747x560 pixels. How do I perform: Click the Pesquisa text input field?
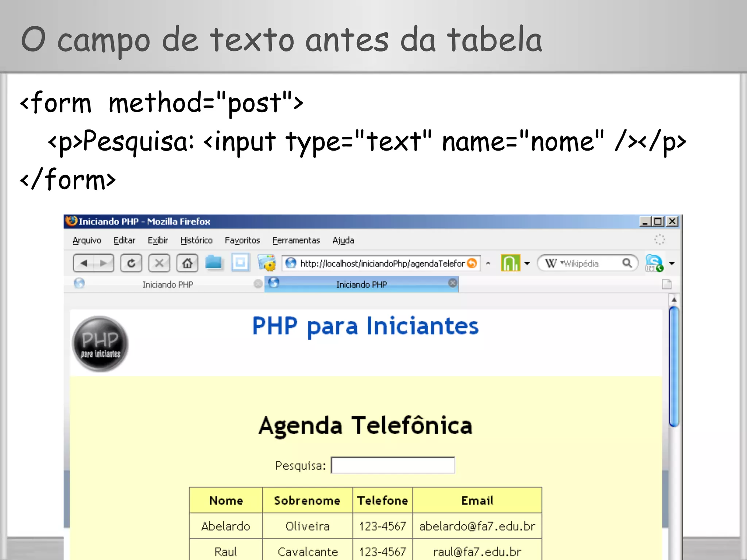click(x=393, y=465)
